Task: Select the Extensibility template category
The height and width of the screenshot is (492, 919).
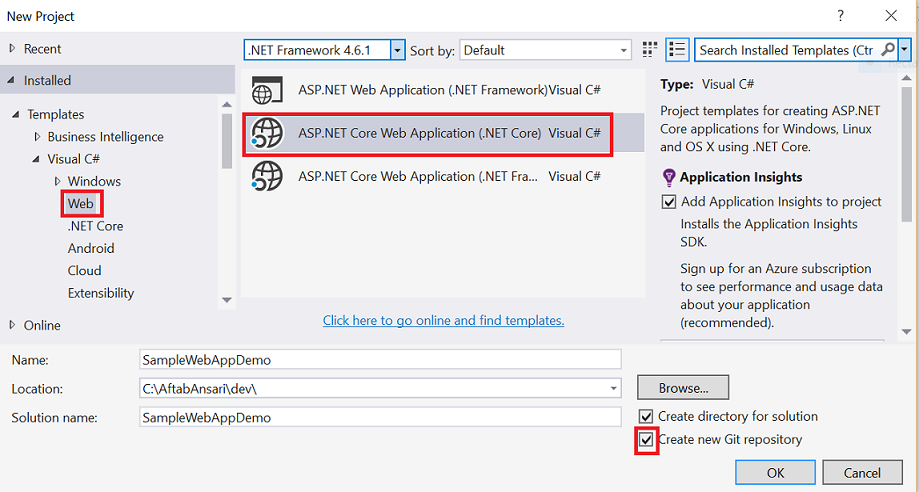Action: tap(101, 293)
